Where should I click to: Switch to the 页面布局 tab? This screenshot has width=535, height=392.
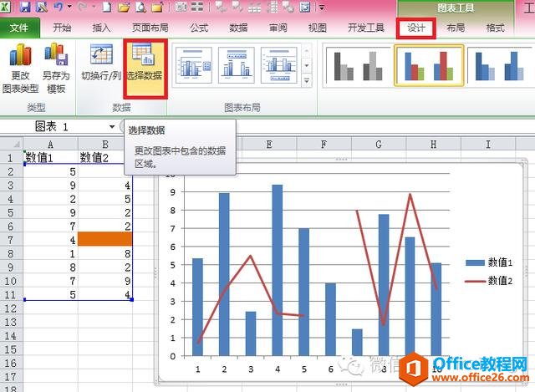click(x=150, y=28)
